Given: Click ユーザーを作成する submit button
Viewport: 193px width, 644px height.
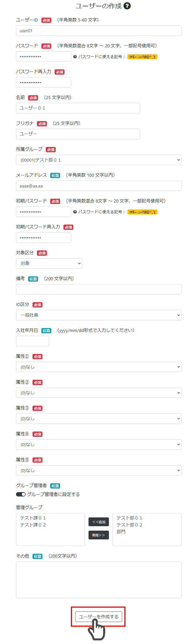Looking at the screenshot, I should click(x=98, y=617).
